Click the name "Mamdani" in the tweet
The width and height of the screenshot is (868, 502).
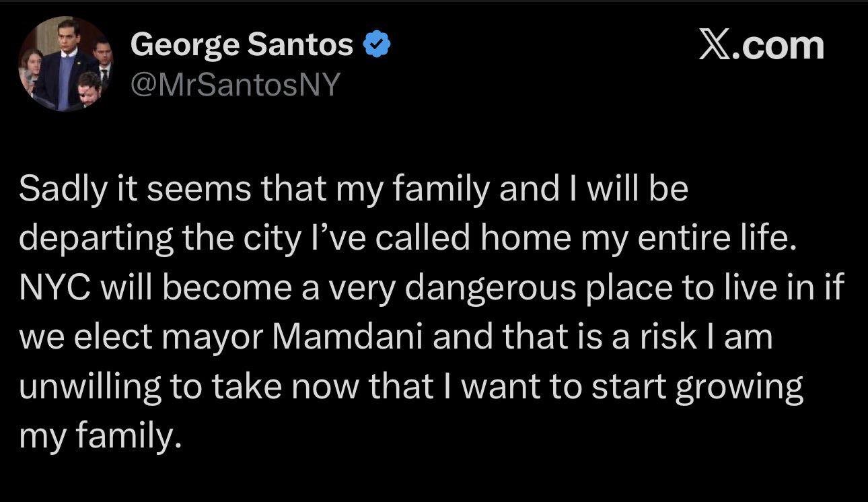(x=348, y=338)
